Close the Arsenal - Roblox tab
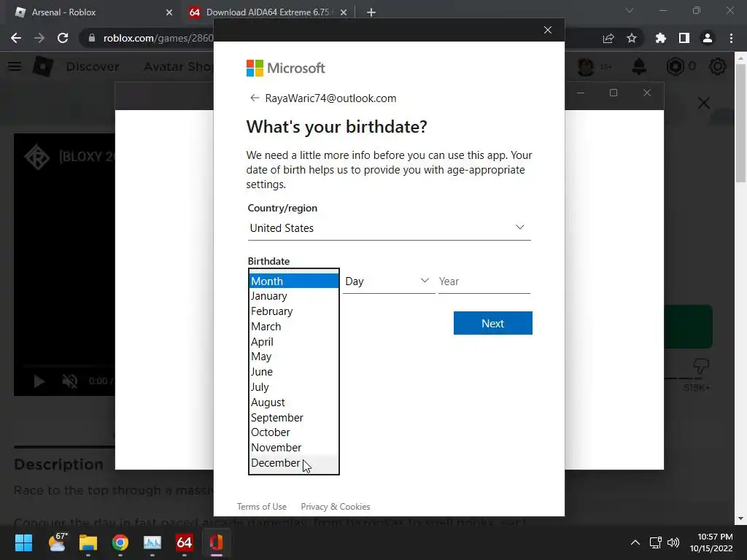Image resolution: width=747 pixels, height=560 pixels. (x=169, y=12)
